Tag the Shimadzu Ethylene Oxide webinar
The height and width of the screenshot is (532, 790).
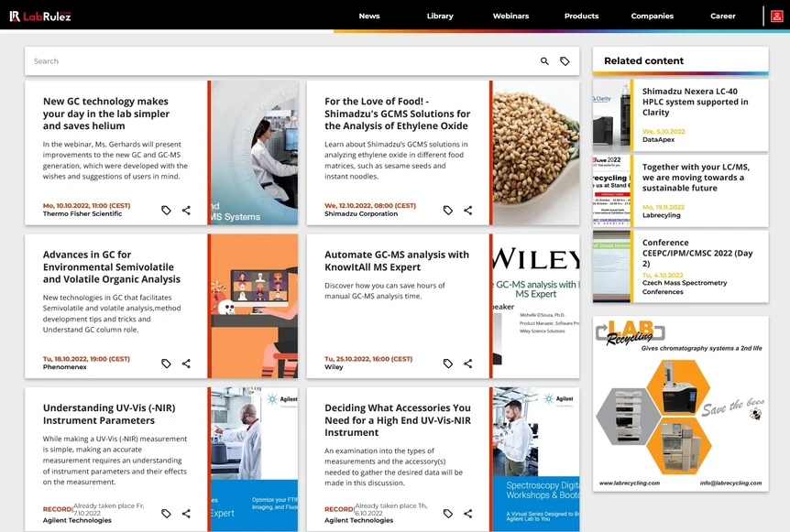448,211
